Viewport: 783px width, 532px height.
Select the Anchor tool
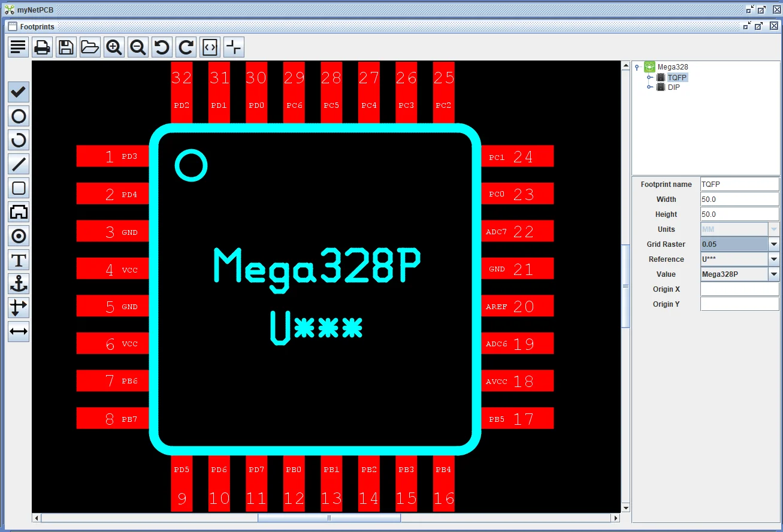[x=18, y=283]
